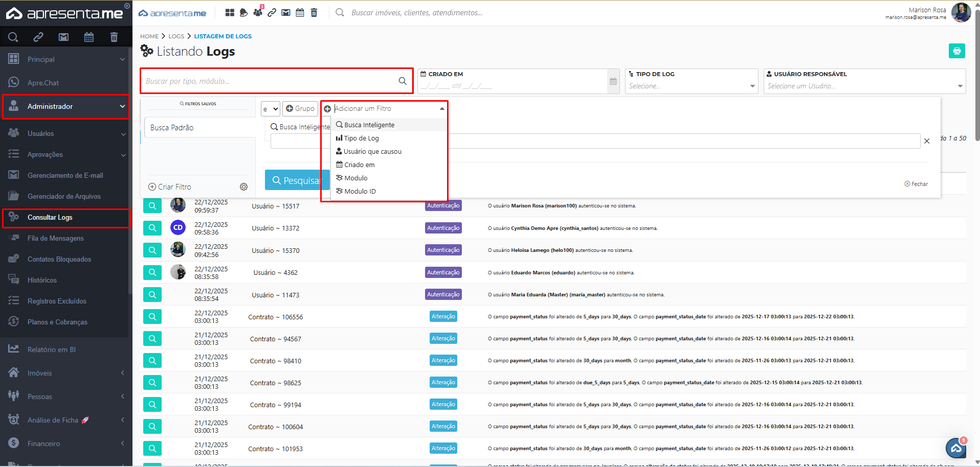980x467 pixels.
Task: Click the green print button
Action: point(956,51)
